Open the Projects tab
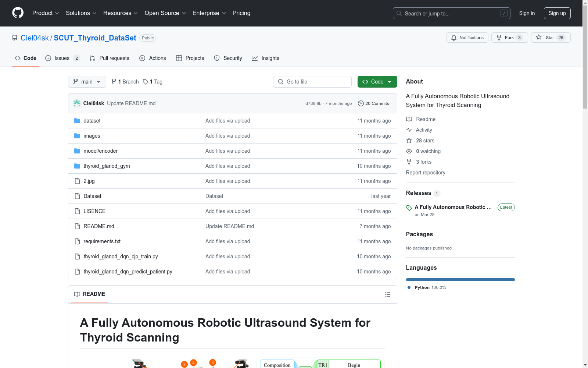588x368 pixels. 190,58
